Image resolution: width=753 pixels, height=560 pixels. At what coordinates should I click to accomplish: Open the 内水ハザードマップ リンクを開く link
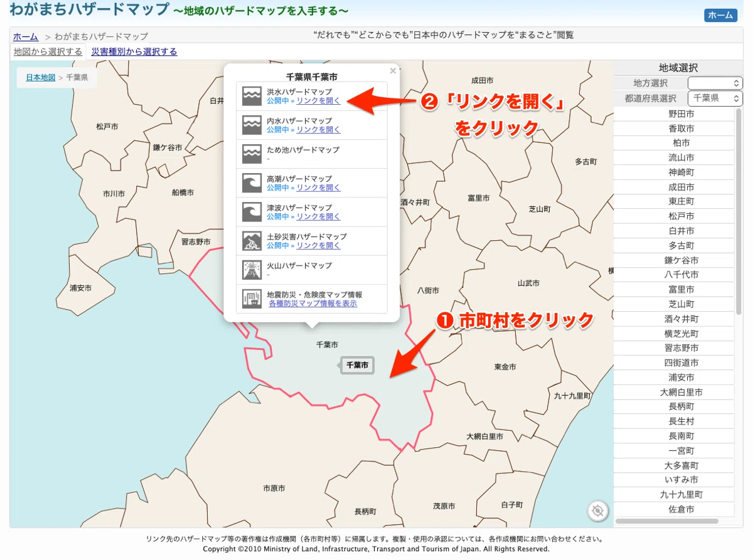[318, 130]
